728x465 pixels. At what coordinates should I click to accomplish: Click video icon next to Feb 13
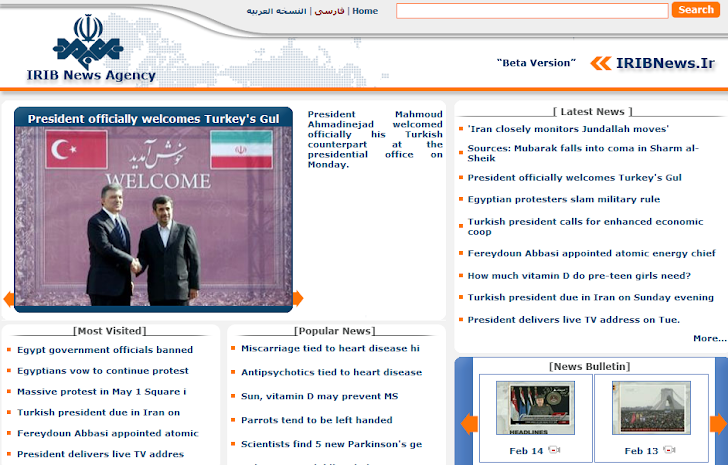[669, 450]
